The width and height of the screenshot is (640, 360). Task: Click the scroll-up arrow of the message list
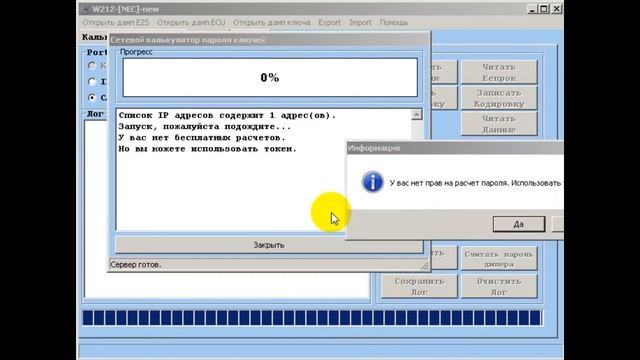pyautogui.click(x=416, y=115)
